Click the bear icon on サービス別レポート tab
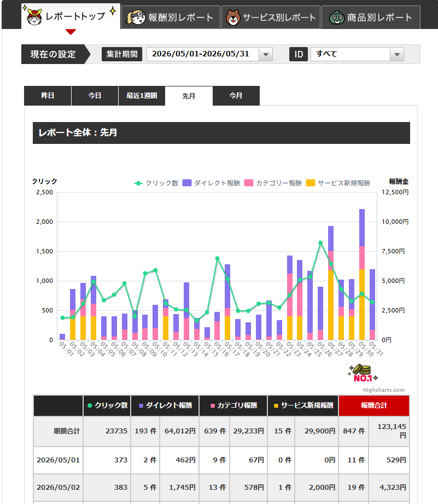The image size is (438, 504). (233, 18)
